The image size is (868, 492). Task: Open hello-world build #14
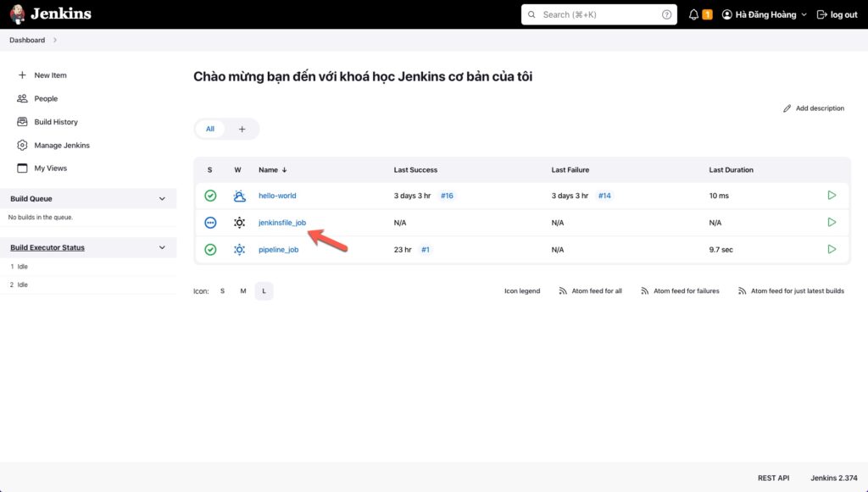coord(604,196)
